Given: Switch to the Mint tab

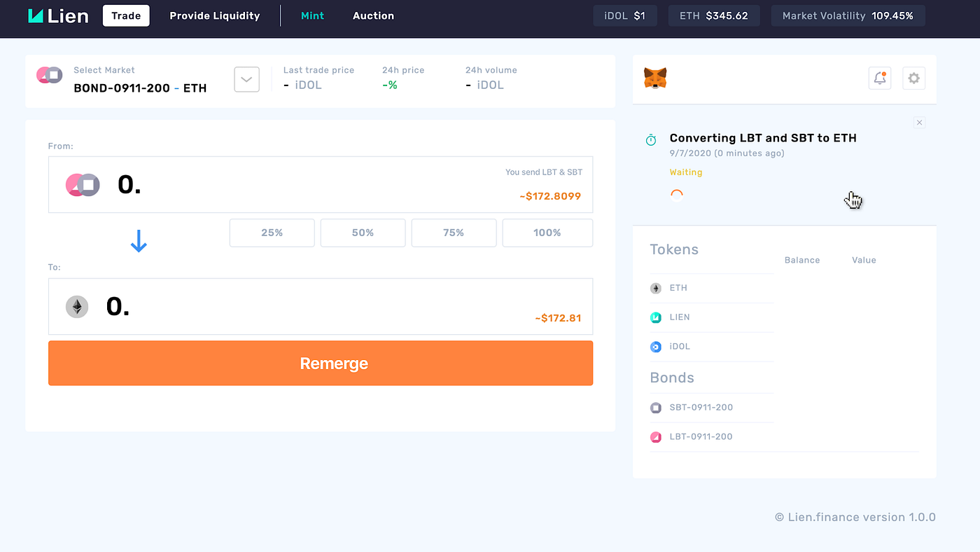Looking at the screenshot, I should [312, 15].
